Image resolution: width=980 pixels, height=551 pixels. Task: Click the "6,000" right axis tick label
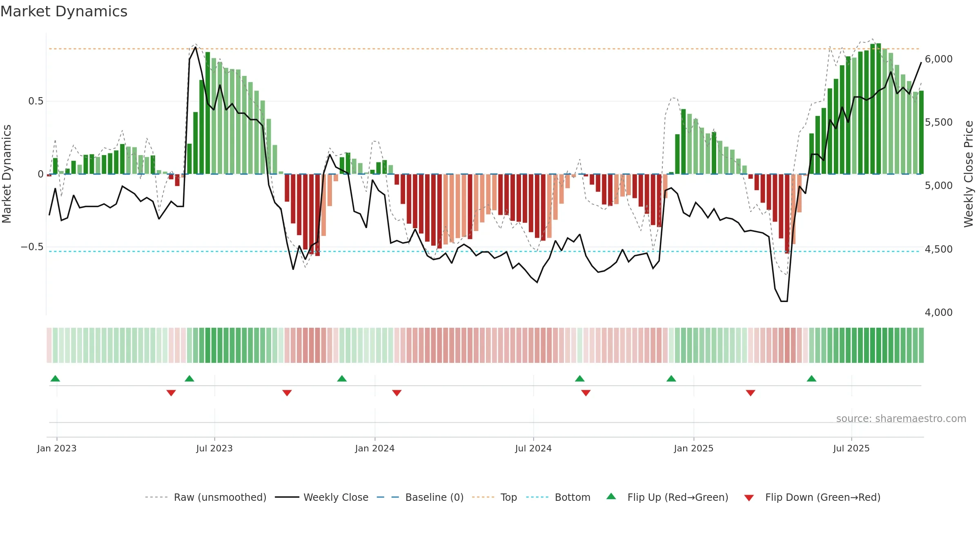(939, 59)
